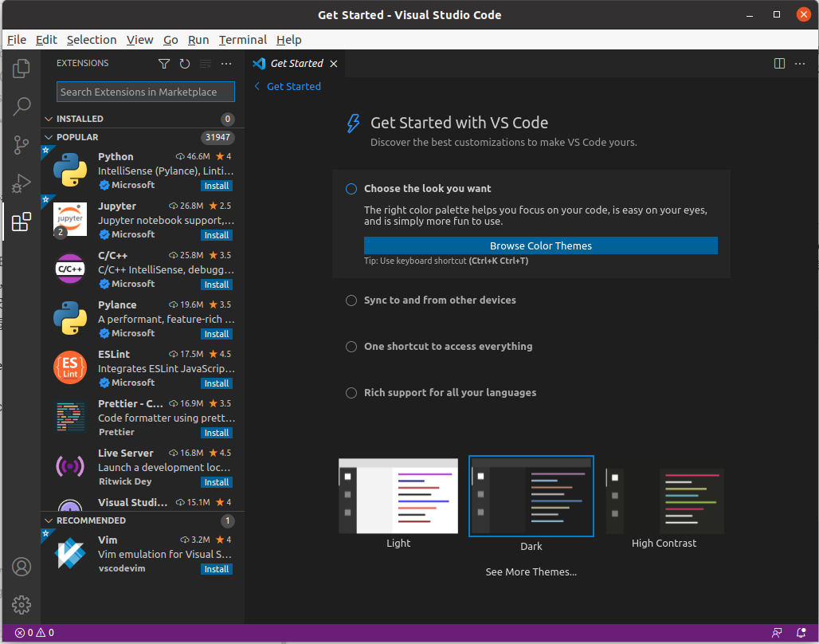Select 'One shortcut to access everything' step

pyautogui.click(x=448, y=347)
